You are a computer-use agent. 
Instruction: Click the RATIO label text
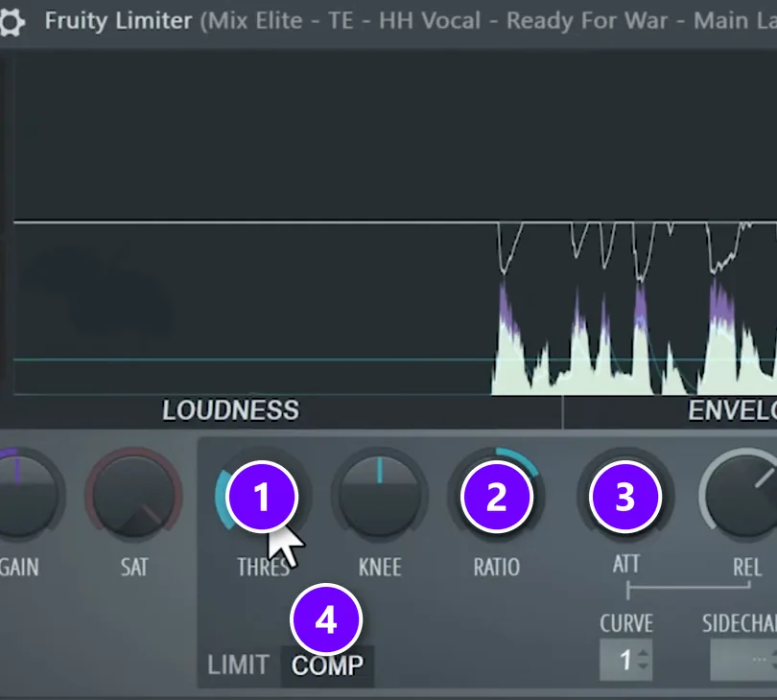click(x=497, y=567)
